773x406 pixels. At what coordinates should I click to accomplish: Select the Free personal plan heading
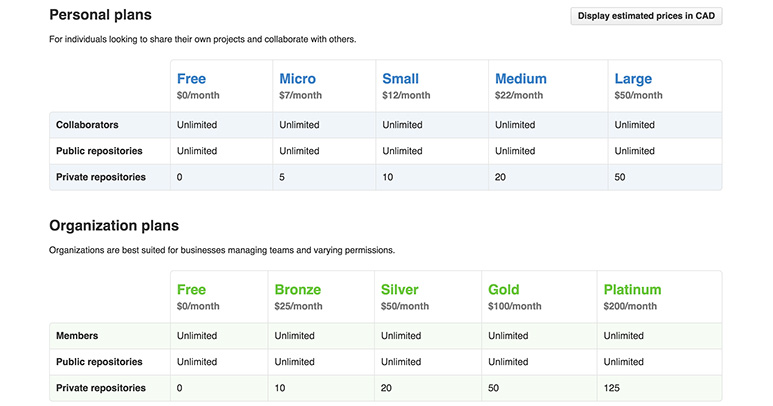(191, 79)
